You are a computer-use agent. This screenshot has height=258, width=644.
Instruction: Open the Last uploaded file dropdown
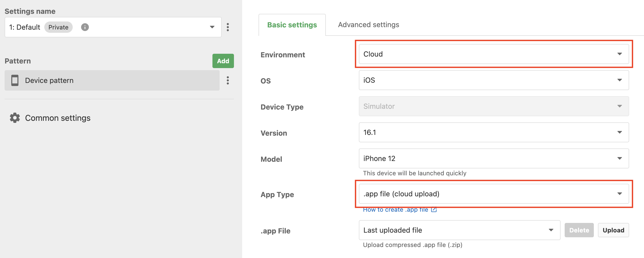459,230
